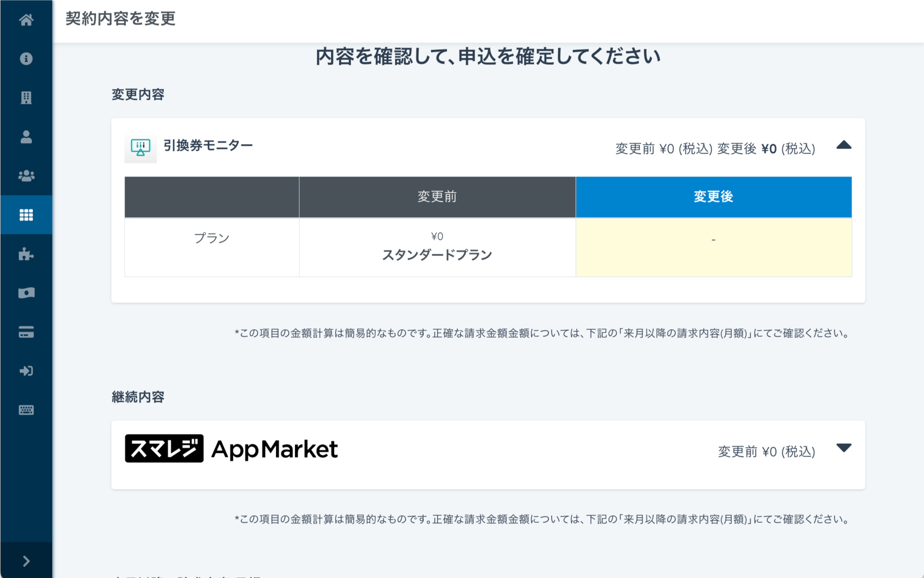The width and height of the screenshot is (924, 578).
Task: Collapse the 引換券モニター section
Action: click(x=843, y=145)
